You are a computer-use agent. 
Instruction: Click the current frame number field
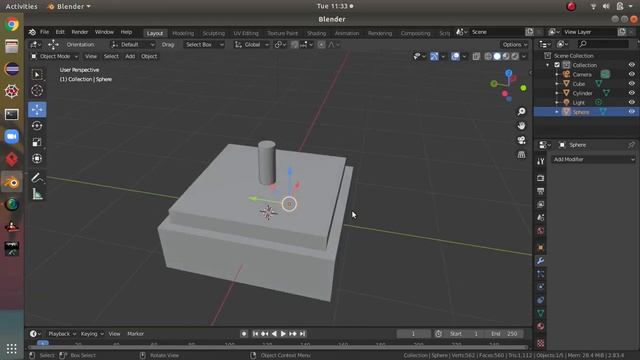pyautogui.click(x=413, y=334)
